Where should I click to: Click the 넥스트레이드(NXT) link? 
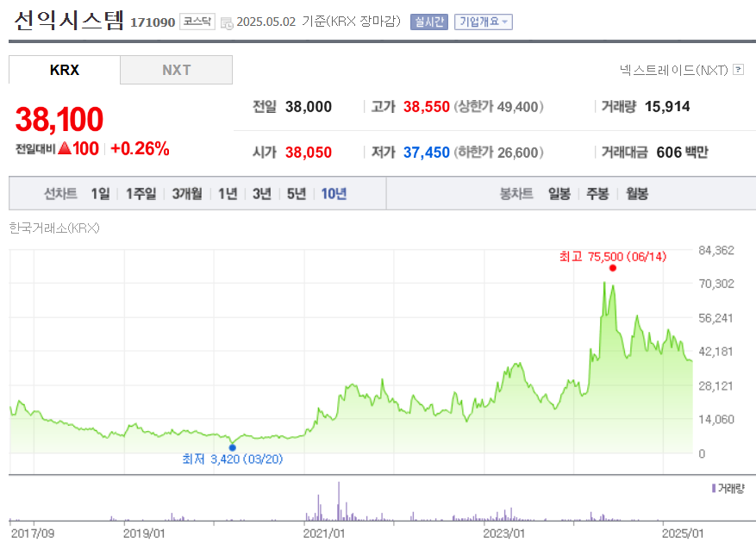click(673, 70)
